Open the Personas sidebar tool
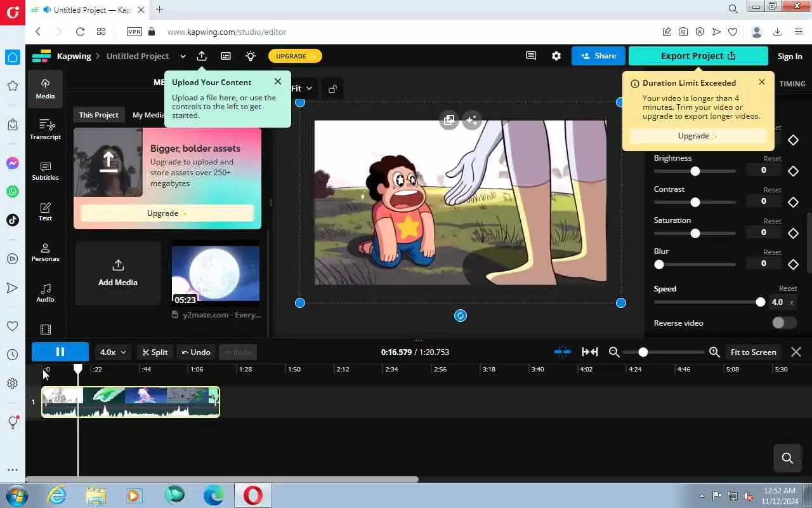Screen dimensions: 812x508 [x=45, y=252]
